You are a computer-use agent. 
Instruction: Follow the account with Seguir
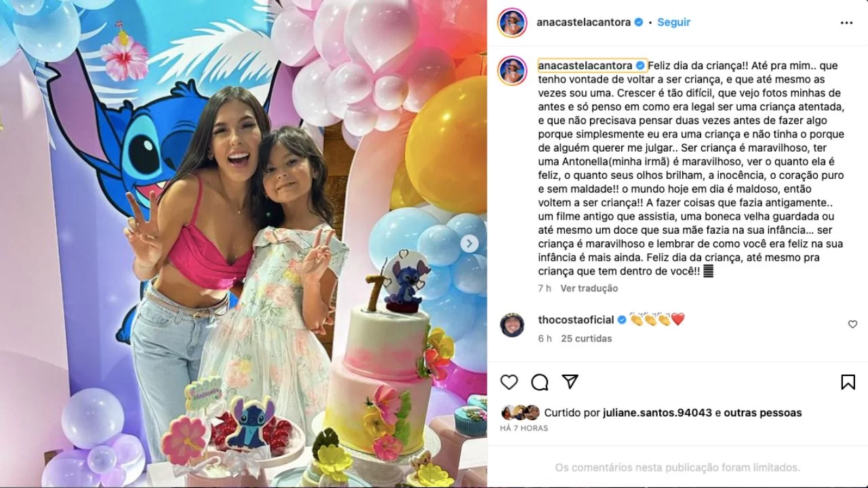pyautogui.click(x=674, y=22)
